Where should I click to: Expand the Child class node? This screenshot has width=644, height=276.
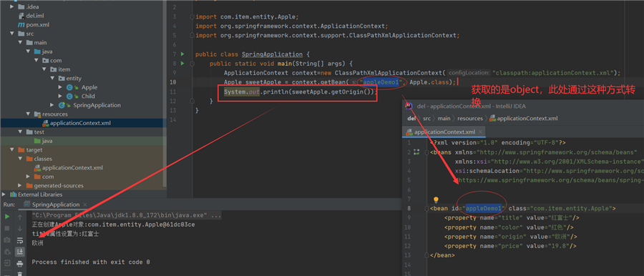[60, 96]
